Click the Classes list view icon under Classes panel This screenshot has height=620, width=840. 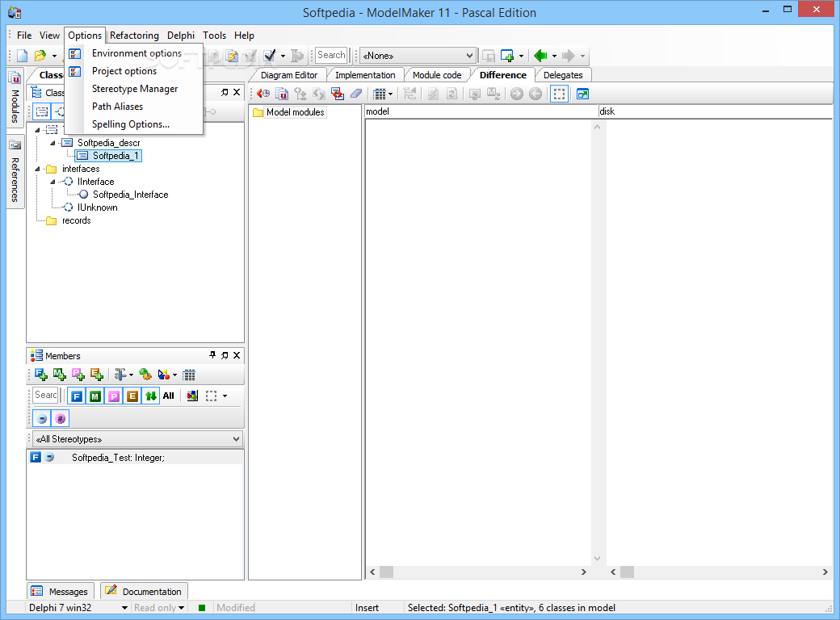42,112
